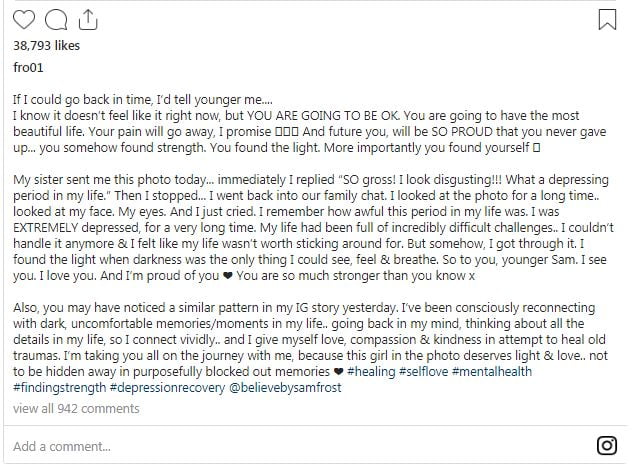
Task: Share the post using the upload arrow icon
Action: tap(88, 20)
